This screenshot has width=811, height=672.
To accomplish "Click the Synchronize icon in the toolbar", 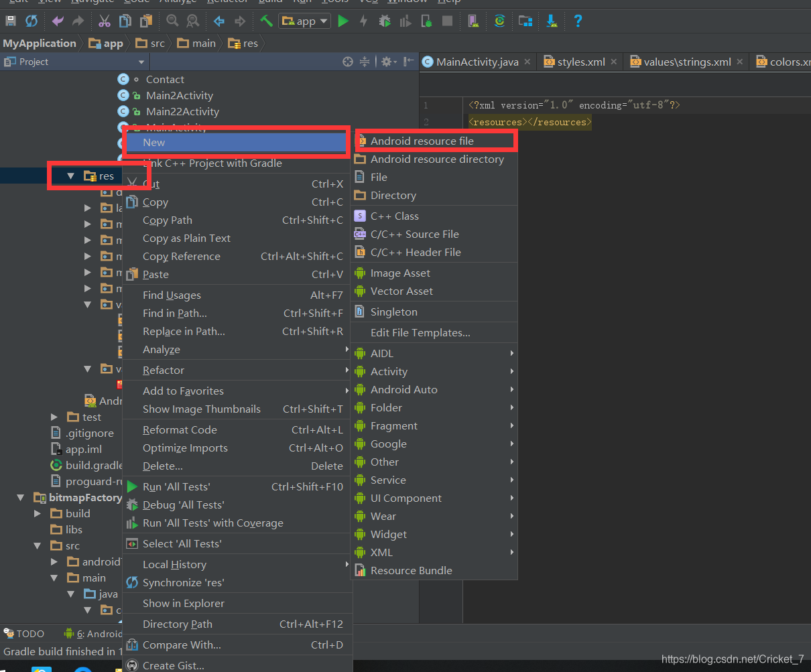I will click(32, 21).
